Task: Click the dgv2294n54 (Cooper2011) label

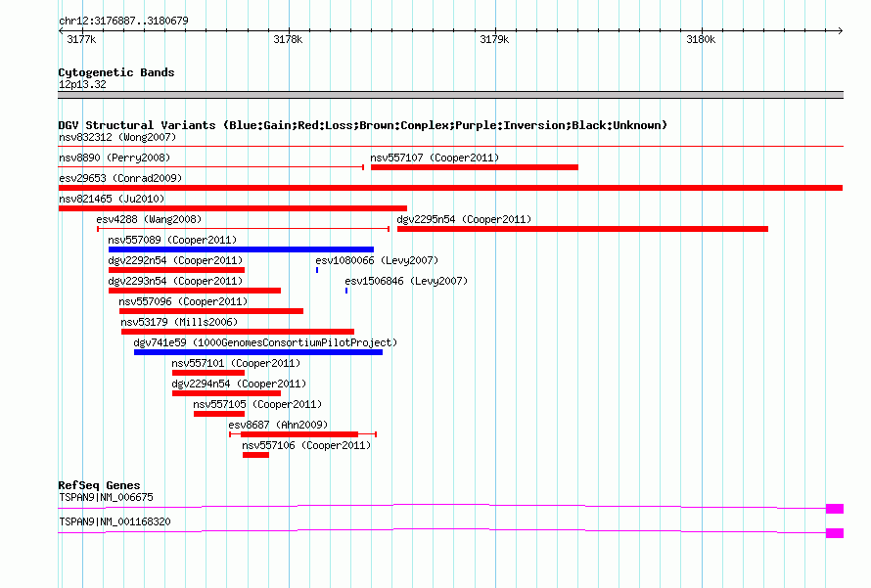Action: [239, 384]
